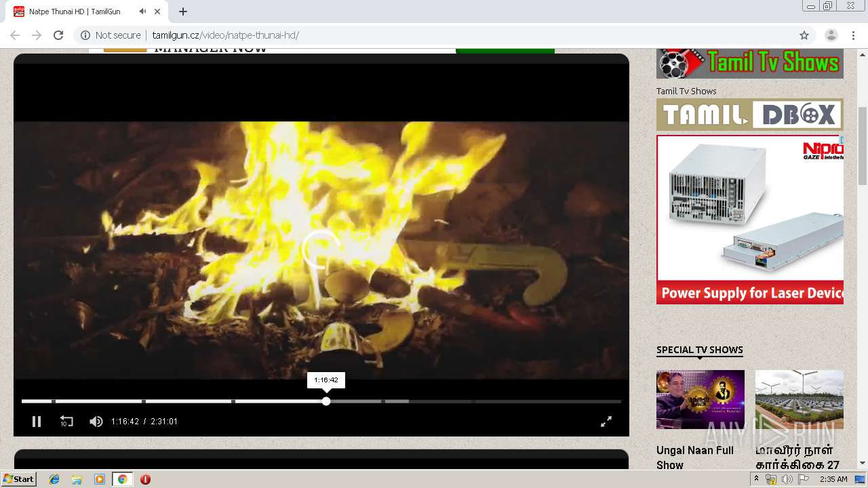Image resolution: width=868 pixels, height=488 pixels.
Task: Open Chrome three-dot menu
Action: [x=853, y=35]
